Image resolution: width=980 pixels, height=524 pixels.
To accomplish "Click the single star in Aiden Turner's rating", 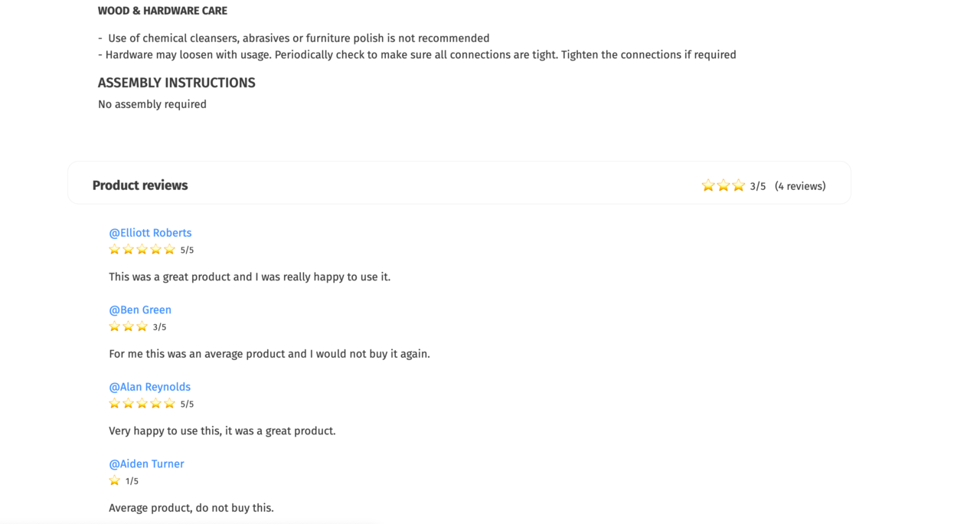I will (115, 481).
